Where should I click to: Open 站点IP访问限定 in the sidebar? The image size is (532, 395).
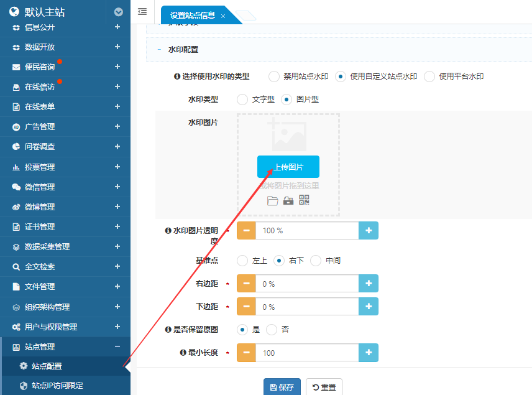(x=57, y=386)
